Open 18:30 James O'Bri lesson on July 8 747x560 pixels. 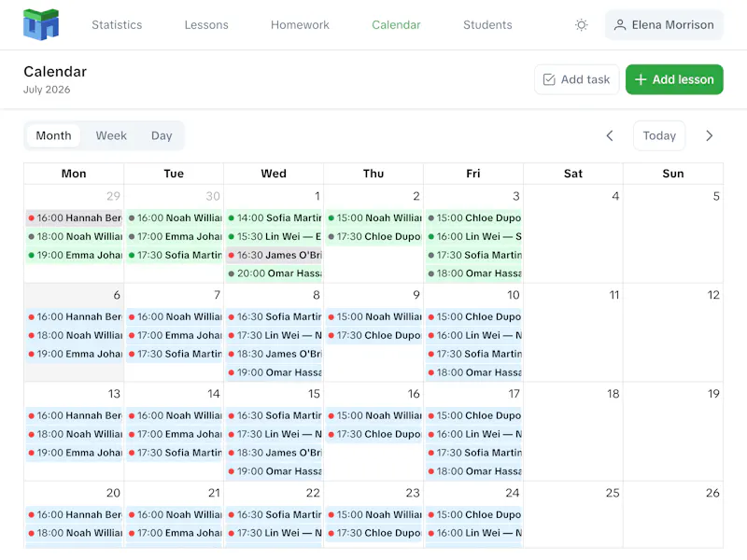click(x=275, y=354)
